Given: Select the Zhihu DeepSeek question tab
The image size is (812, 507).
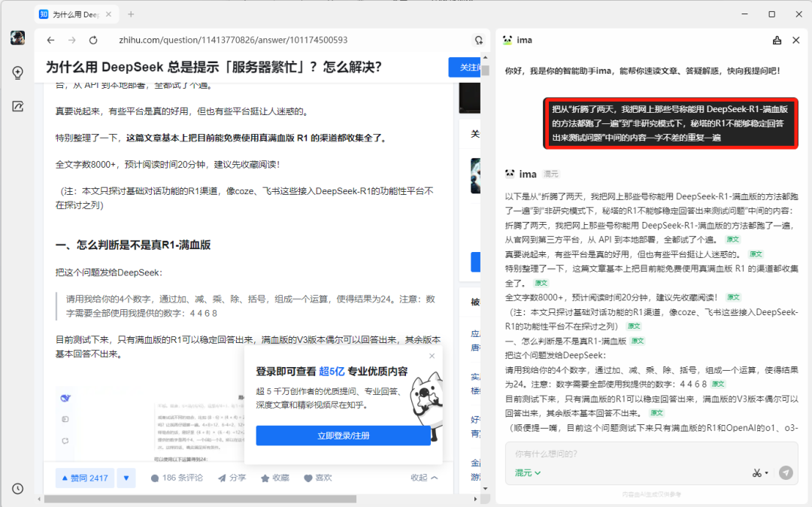Looking at the screenshot, I should coord(76,14).
